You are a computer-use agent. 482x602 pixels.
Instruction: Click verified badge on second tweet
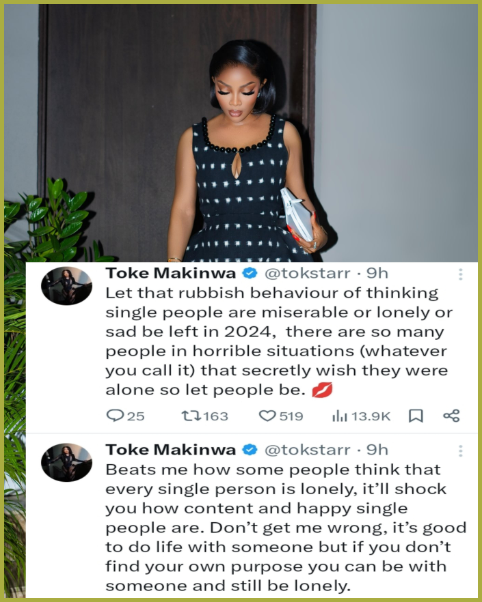pos(250,450)
